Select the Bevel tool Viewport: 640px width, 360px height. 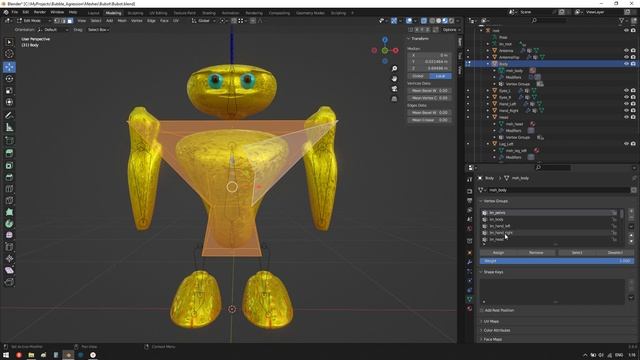coord(9,177)
